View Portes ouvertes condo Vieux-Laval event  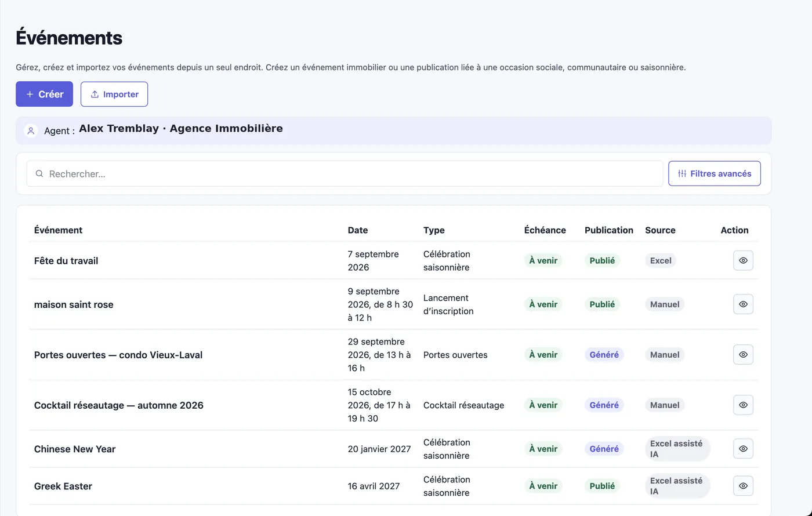[743, 354]
